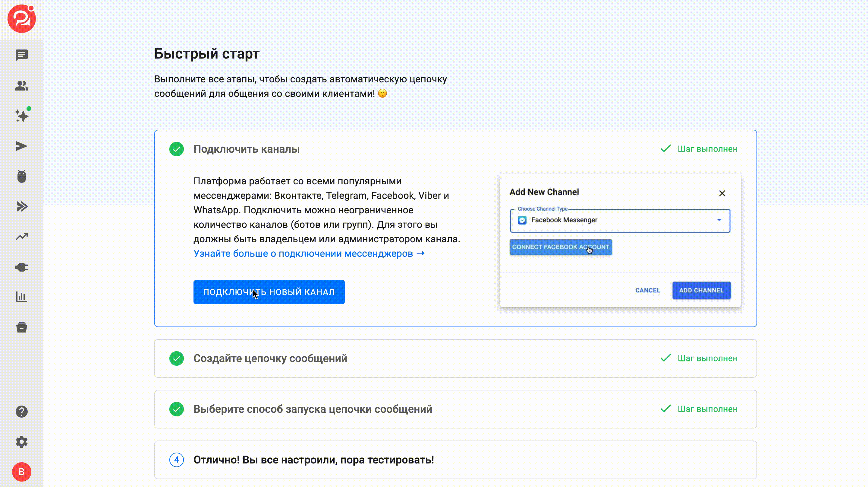Open 'Узнайте больше о подключении мессенджеров' link
This screenshot has height=487, width=868.
[309, 253]
